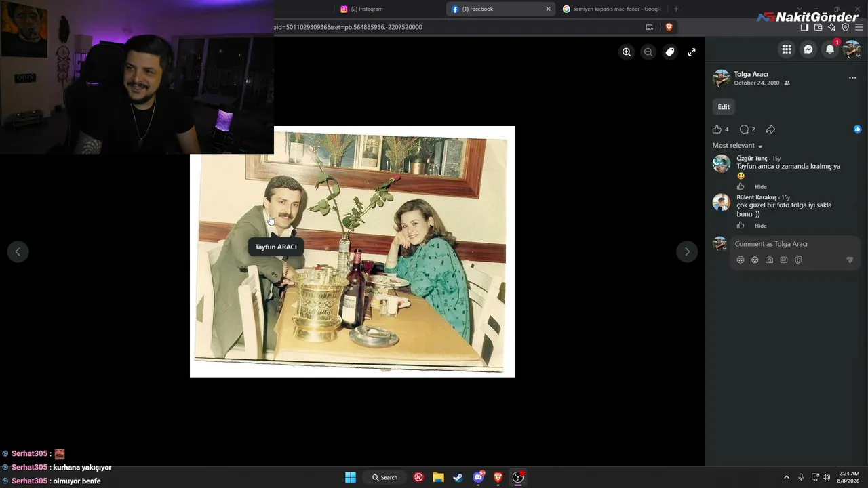Open the emoji picker in comment box
The image size is (868, 488).
coord(755,260)
